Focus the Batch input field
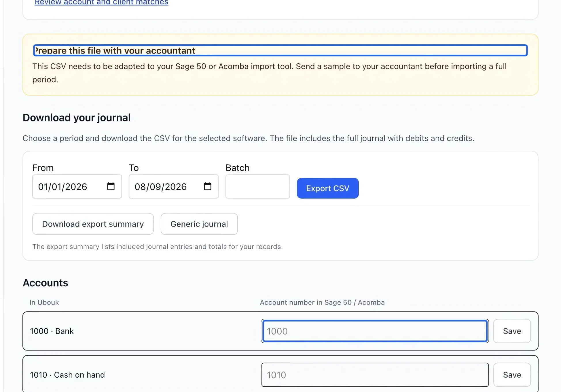The image size is (561, 392). [x=258, y=187]
